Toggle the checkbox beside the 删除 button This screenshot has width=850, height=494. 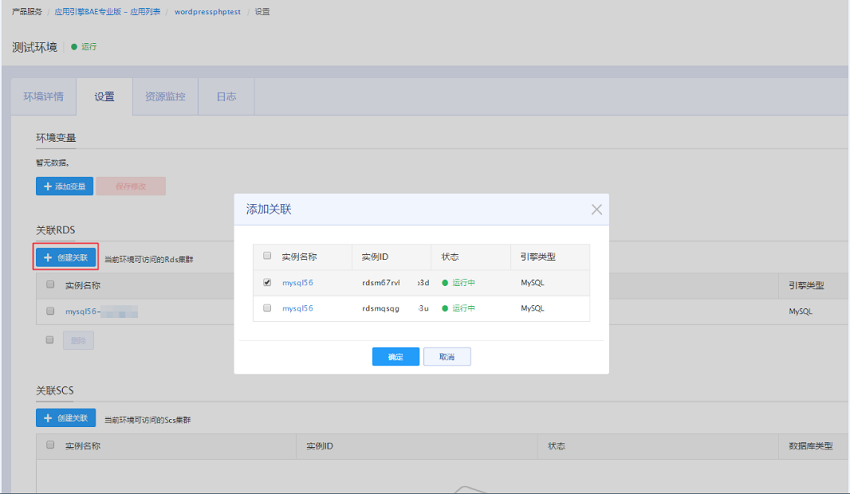pos(50,339)
